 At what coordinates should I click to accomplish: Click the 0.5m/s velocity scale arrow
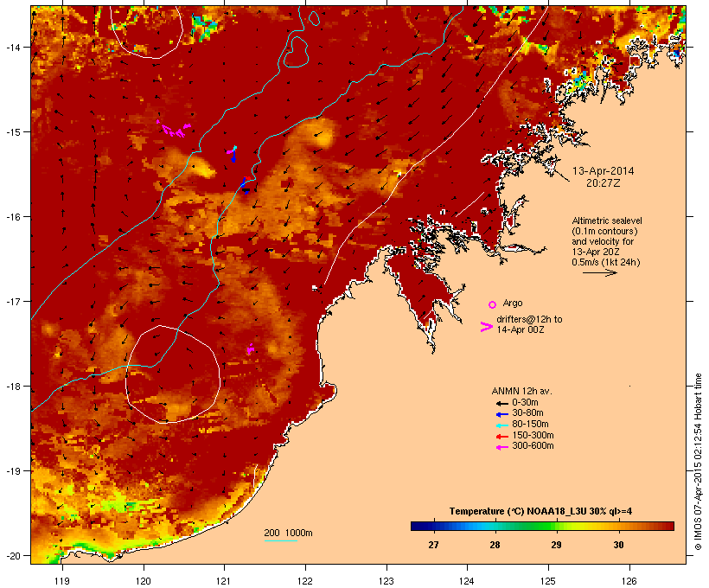pyautogui.click(x=599, y=272)
